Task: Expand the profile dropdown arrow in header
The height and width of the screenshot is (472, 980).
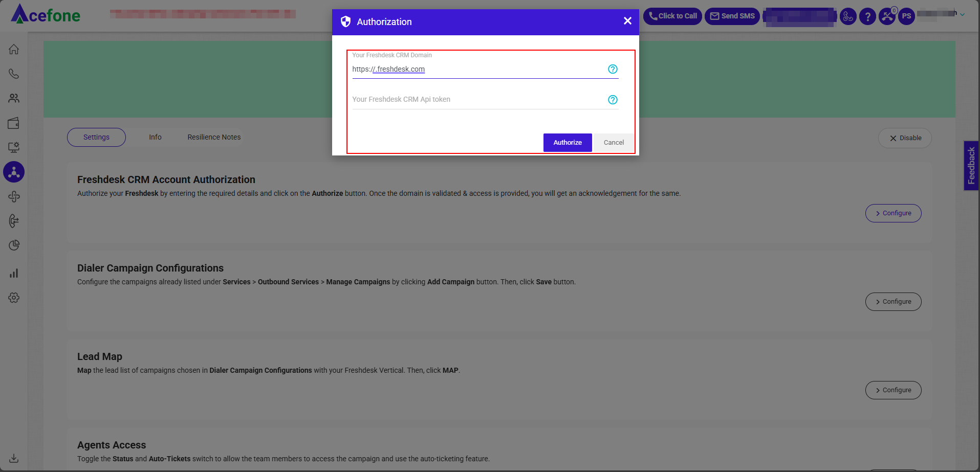Action: coord(963,15)
